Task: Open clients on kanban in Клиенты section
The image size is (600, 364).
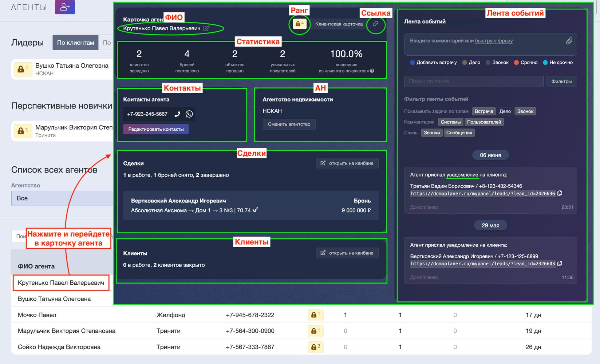Action: click(347, 253)
